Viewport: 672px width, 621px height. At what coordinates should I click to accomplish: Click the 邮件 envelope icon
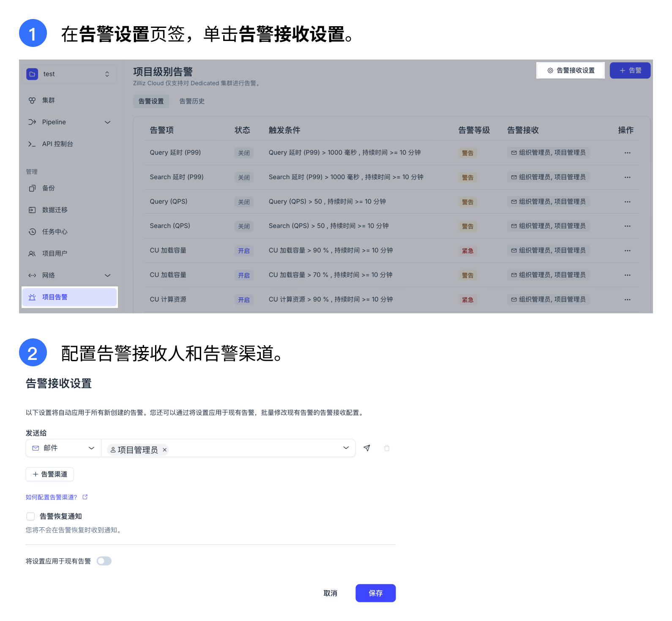click(36, 448)
